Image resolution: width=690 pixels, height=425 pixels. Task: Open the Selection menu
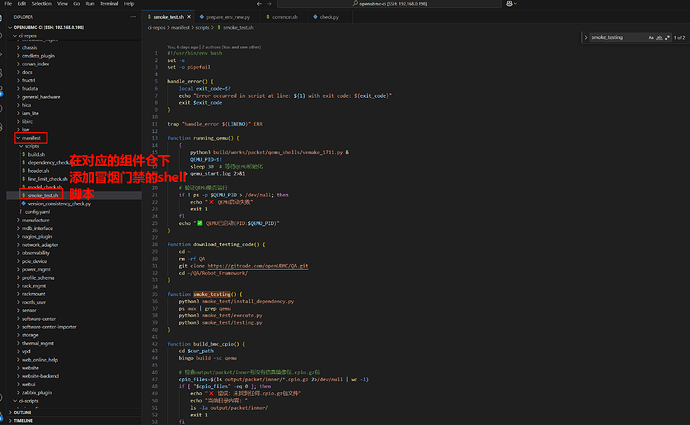(x=42, y=4)
